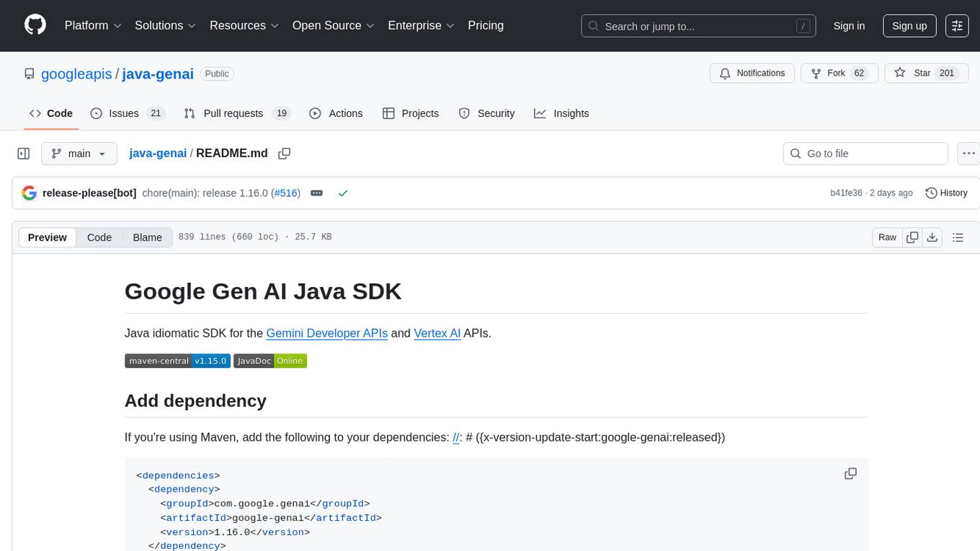Expand the Enterprise menu
Viewport: 980px width, 551px height.
[422, 25]
